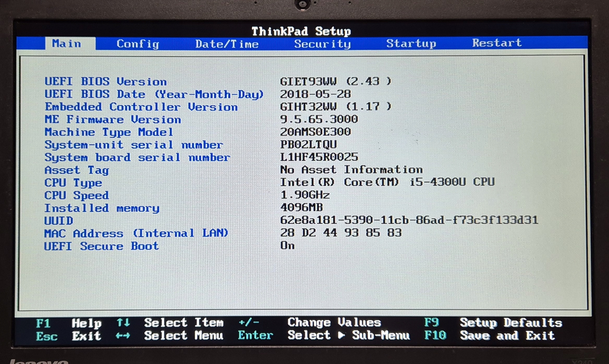The image size is (609, 364).
Task: Click the Asset Tag label
Action: 77,170
